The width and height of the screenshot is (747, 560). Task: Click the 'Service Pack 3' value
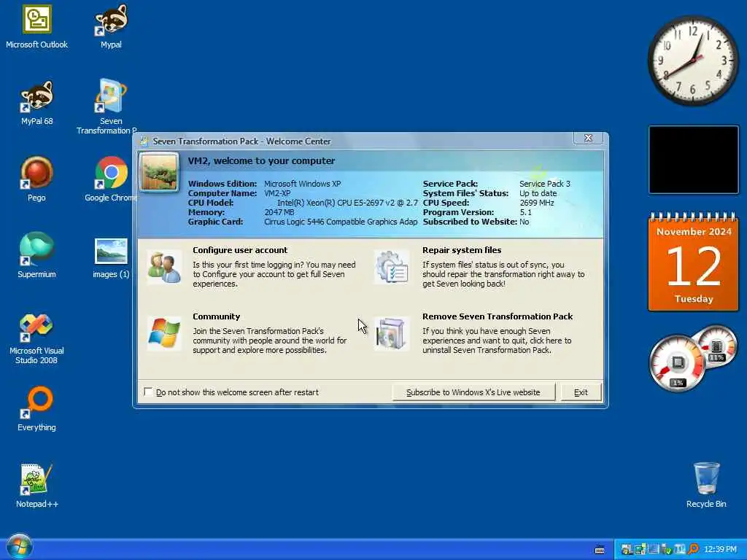click(544, 184)
